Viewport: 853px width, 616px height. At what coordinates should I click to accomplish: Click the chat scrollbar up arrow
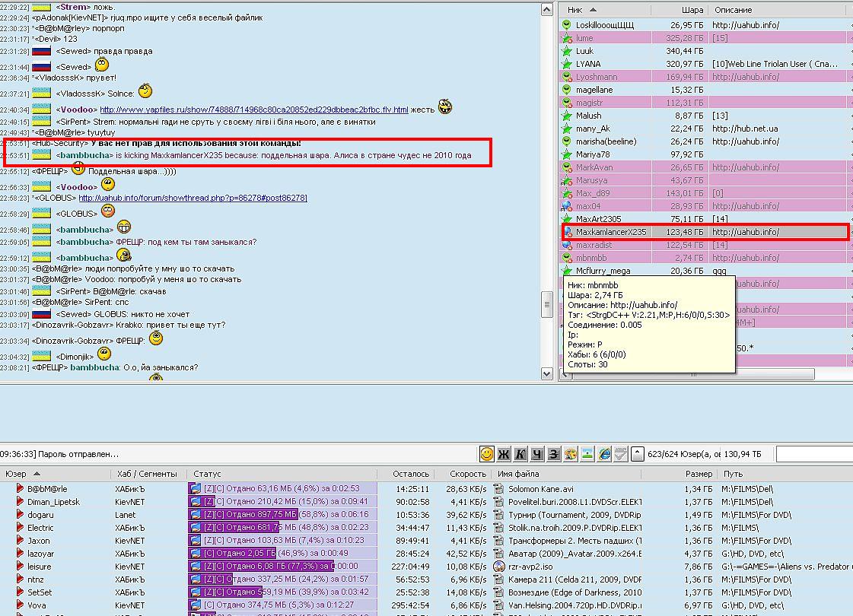tap(547, 10)
